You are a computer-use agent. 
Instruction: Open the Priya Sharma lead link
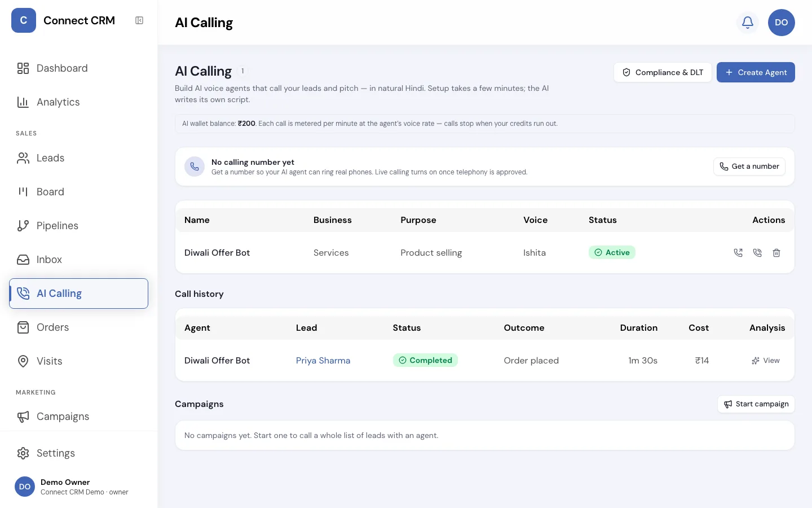323,361
